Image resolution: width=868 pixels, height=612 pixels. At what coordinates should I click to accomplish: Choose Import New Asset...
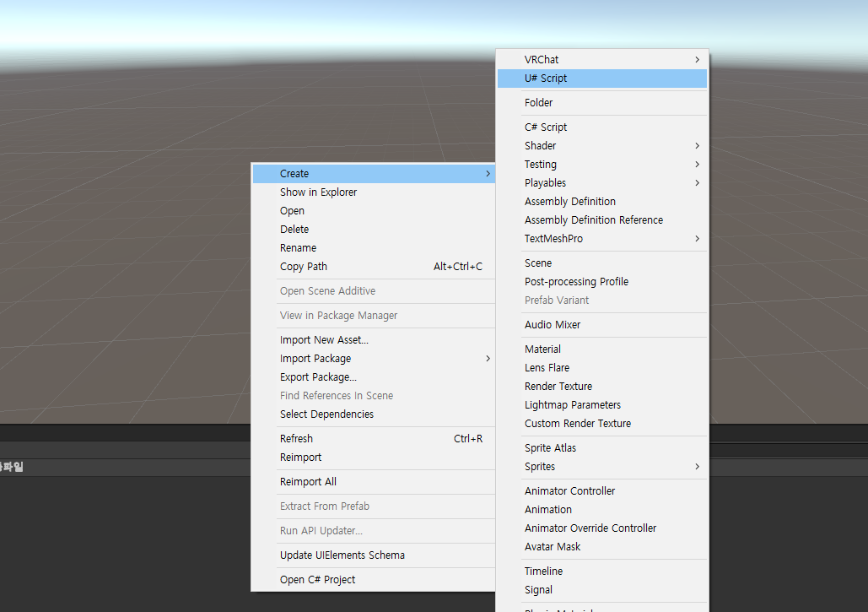point(374,339)
